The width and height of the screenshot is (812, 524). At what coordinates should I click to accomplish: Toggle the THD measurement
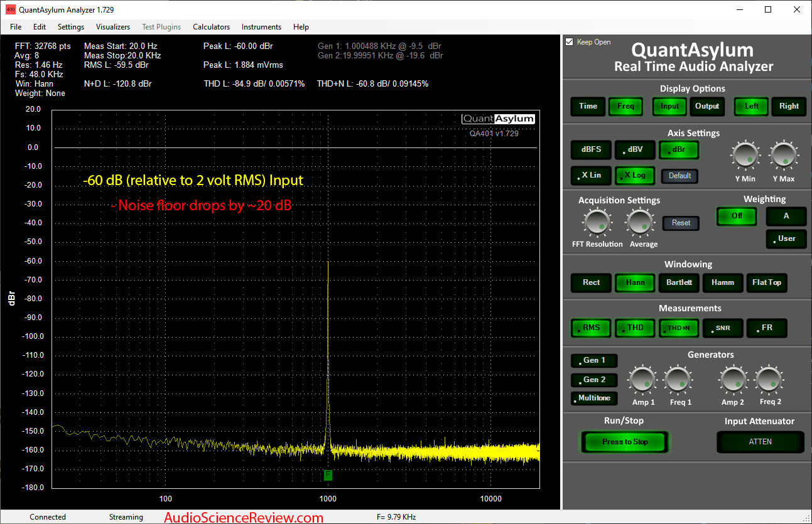click(635, 328)
